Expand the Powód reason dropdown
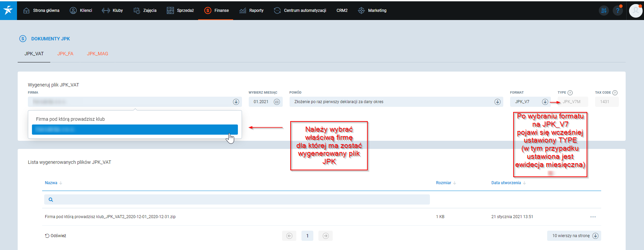This screenshot has height=250, width=644. [497, 102]
